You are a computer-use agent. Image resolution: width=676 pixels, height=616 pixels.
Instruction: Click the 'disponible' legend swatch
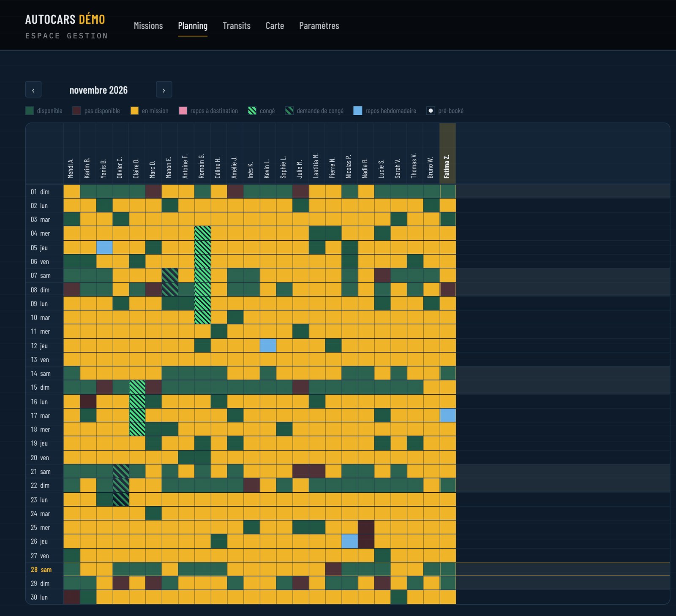(x=30, y=111)
